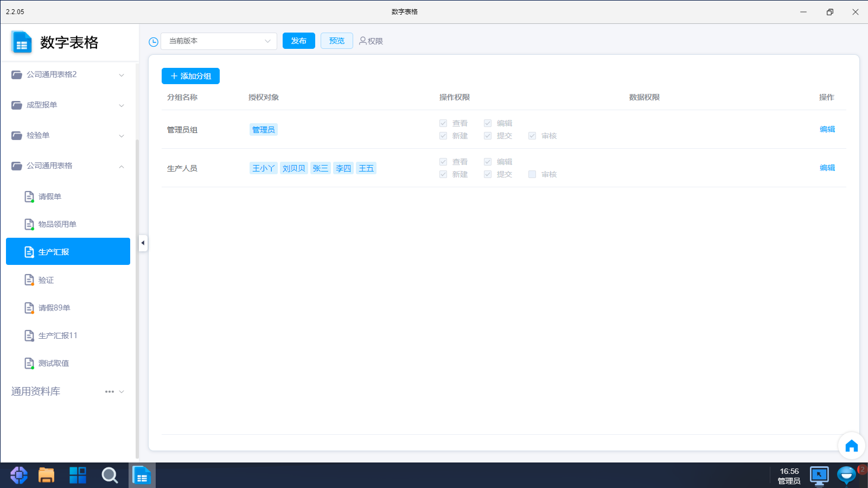Click the 验证 document icon
The width and height of the screenshot is (868, 488).
point(29,280)
